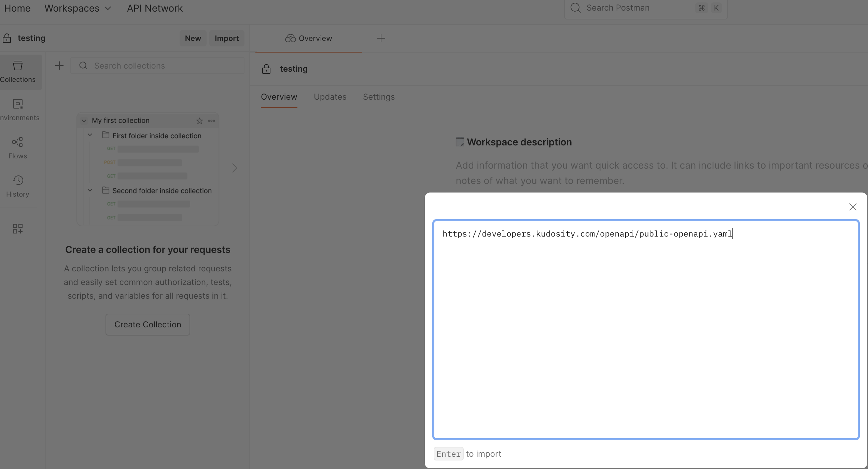Click the Import button
Image resolution: width=868 pixels, height=469 pixels.
pyautogui.click(x=227, y=38)
